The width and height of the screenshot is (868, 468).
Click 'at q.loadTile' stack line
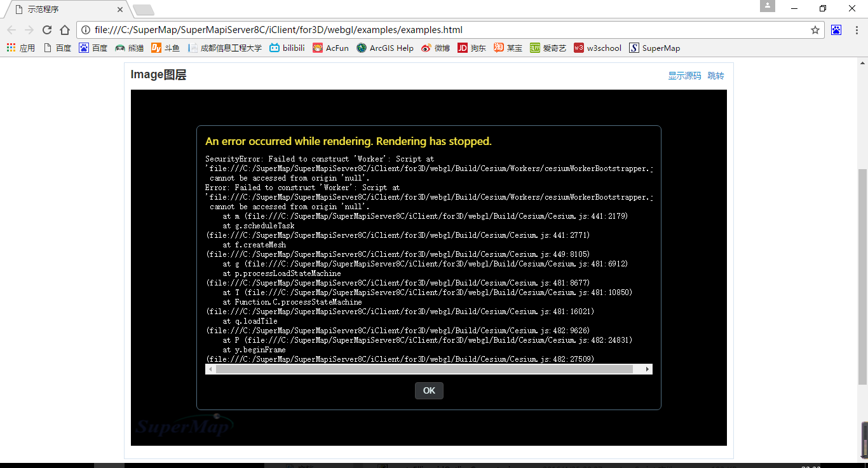[250, 321]
